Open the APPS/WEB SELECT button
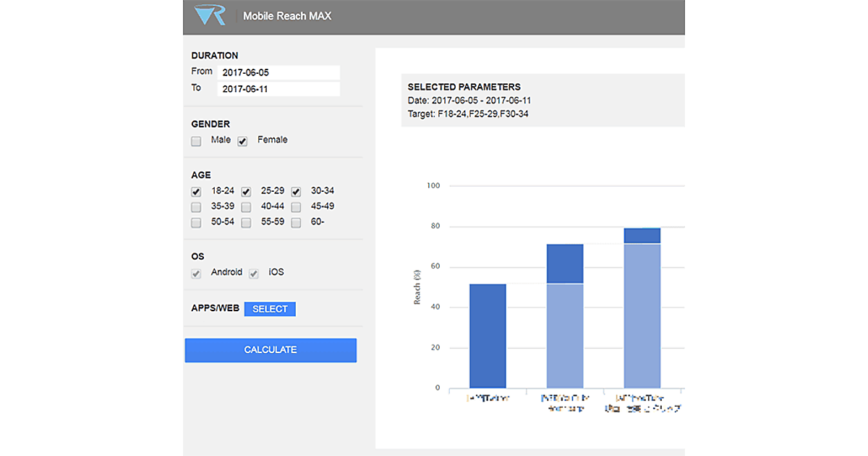This screenshot has width=868, height=456. 270,309
